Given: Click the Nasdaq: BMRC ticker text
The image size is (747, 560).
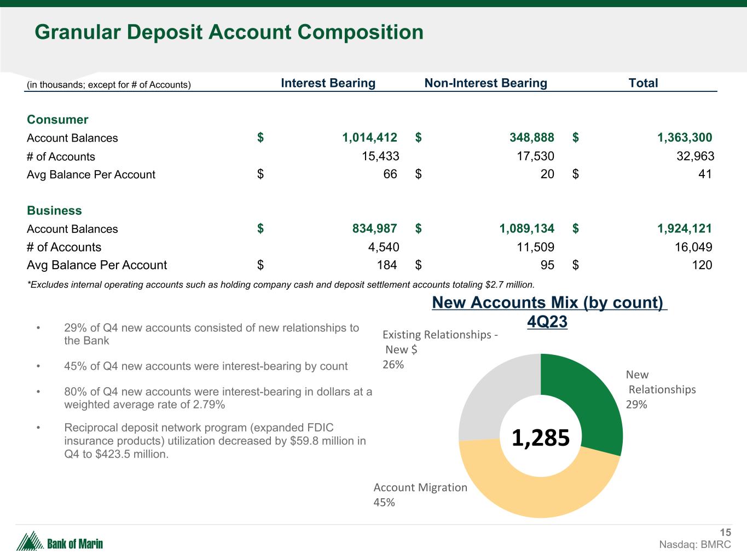Looking at the screenshot, I should click(x=694, y=545).
